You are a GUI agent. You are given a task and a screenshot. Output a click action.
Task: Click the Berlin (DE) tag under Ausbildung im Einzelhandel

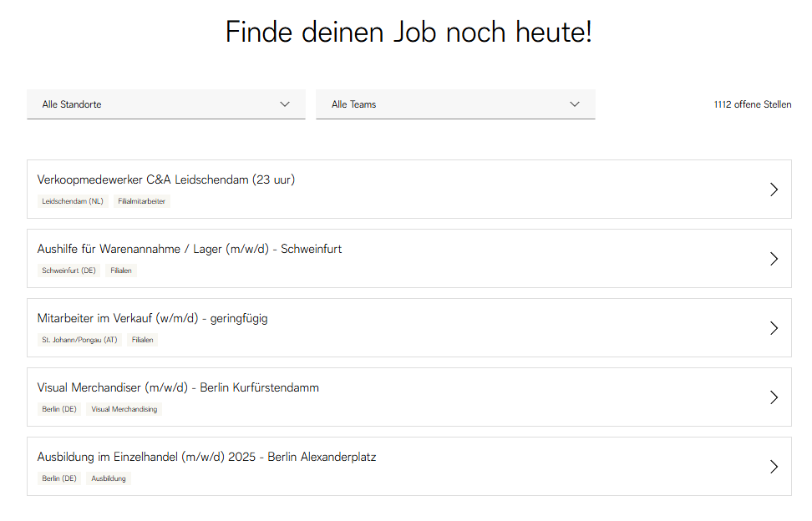tap(58, 478)
